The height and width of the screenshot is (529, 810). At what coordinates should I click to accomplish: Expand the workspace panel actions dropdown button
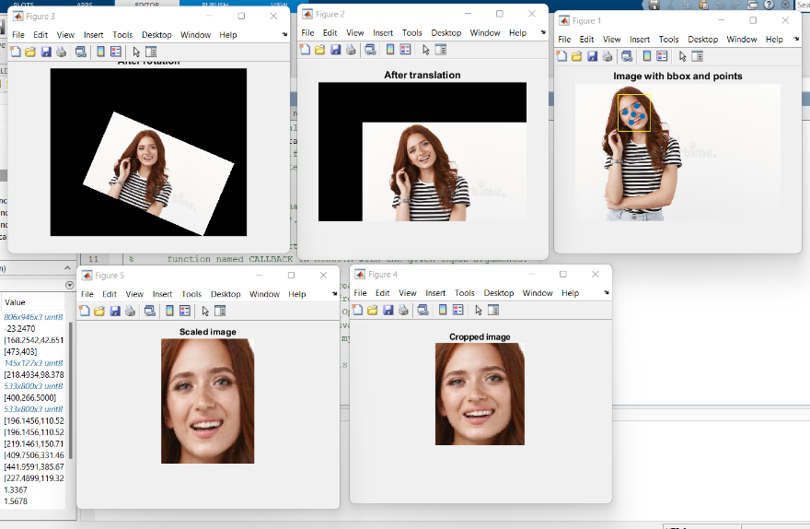[69, 285]
